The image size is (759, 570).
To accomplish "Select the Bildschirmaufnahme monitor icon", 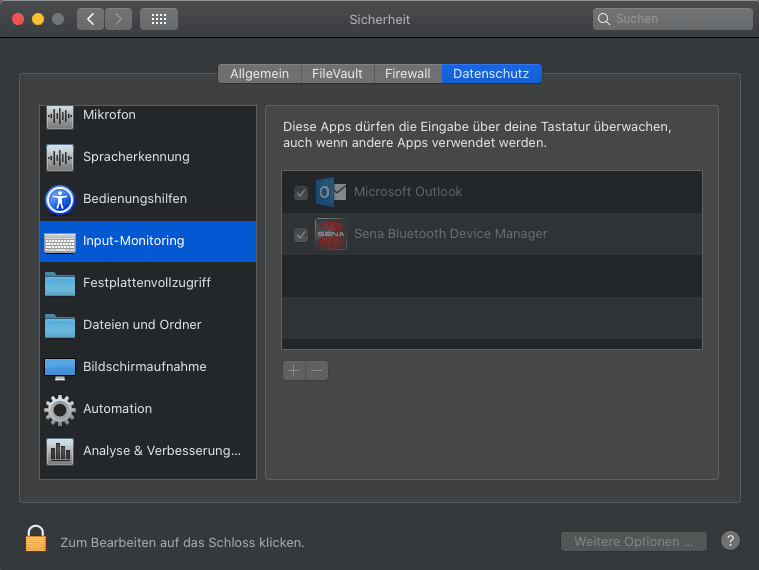I will click(60, 367).
